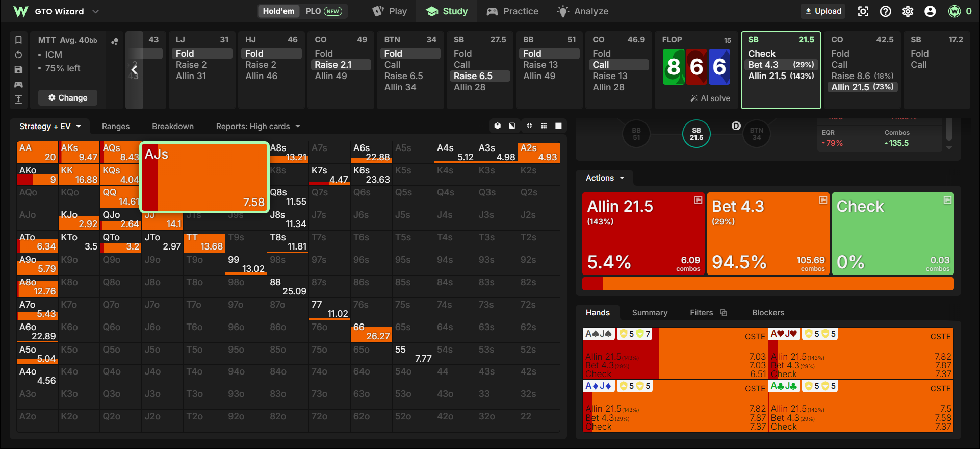Click the copy icon next to Filters
The height and width of the screenshot is (449, 980).
point(724,313)
